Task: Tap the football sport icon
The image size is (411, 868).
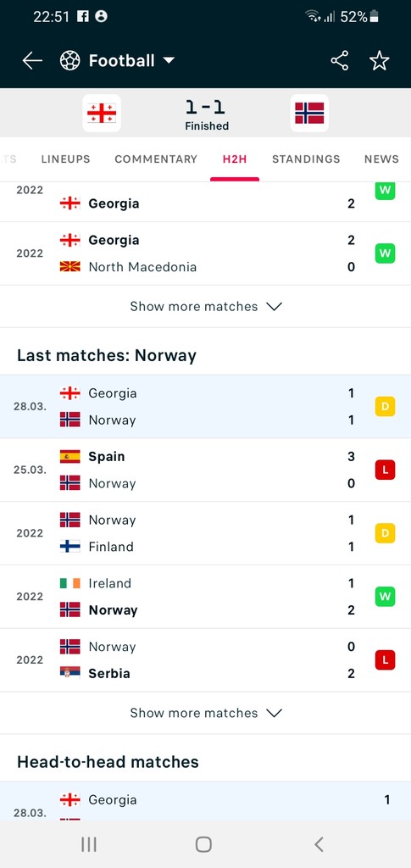Action: coord(70,60)
